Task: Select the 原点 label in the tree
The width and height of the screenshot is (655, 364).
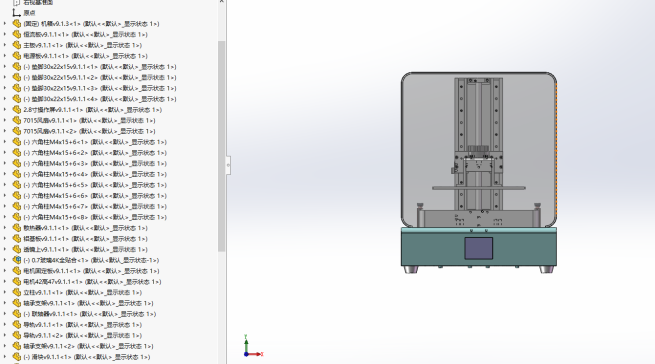Action: [x=29, y=13]
